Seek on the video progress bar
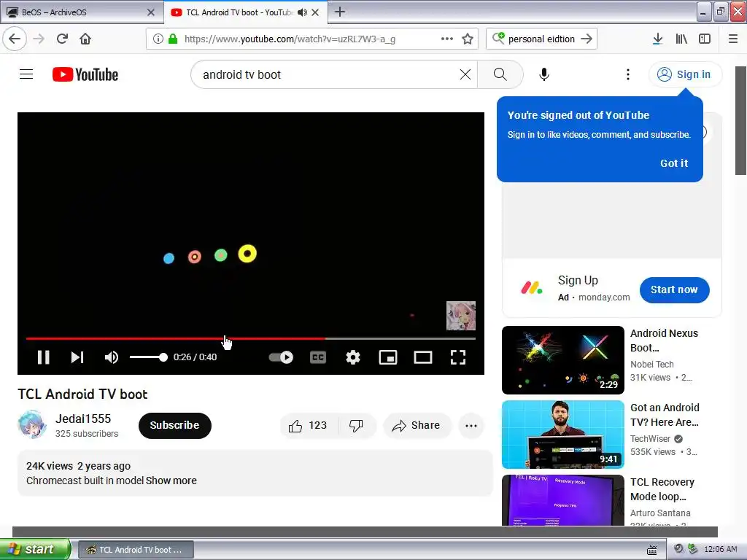 pos(251,338)
